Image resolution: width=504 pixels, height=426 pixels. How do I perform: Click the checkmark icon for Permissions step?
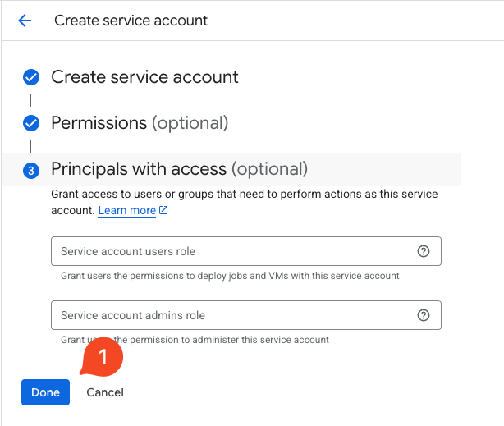(x=31, y=123)
